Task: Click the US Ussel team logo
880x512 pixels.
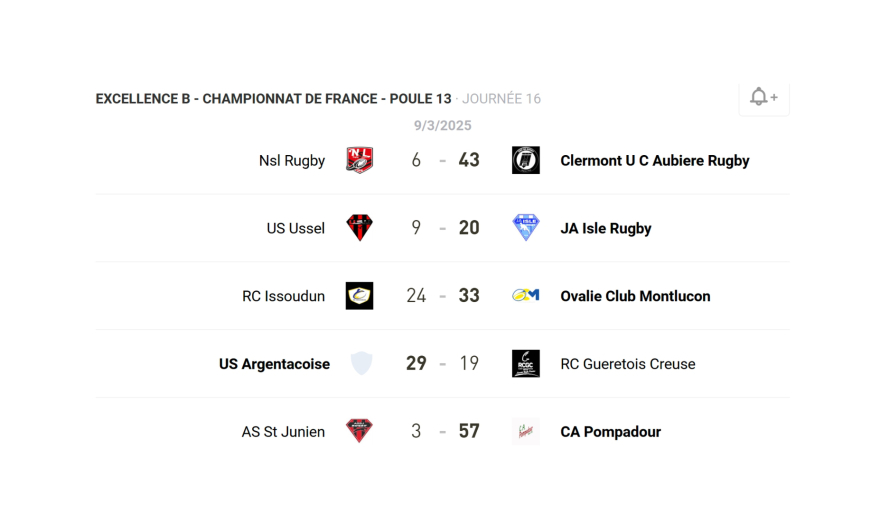Action: tap(359, 228)
